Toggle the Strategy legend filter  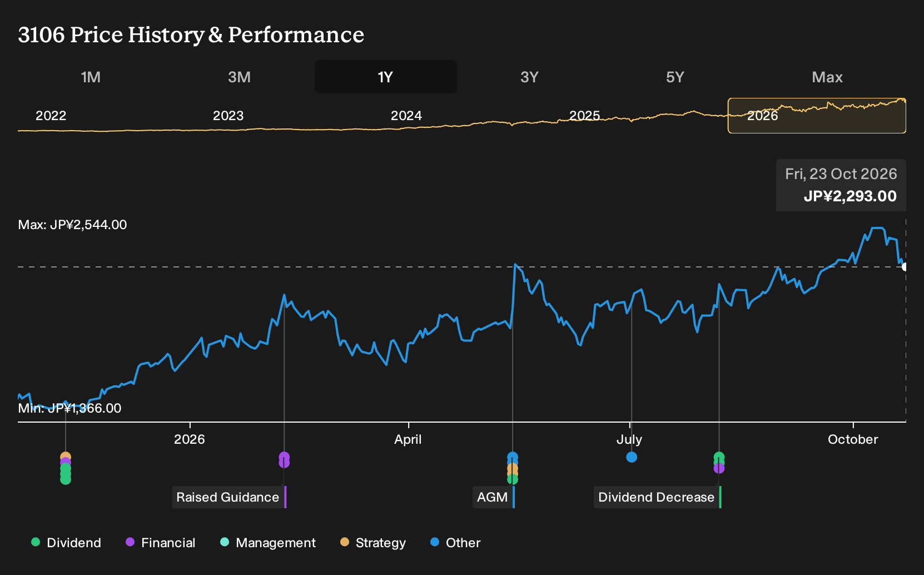373,543
